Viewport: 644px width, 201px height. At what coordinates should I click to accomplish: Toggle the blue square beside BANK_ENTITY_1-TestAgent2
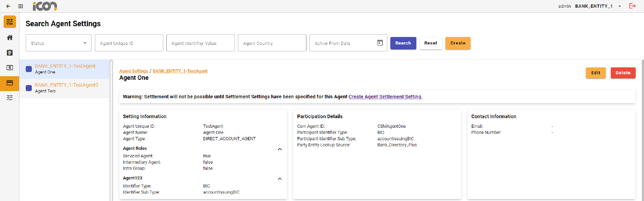point(29,88)
